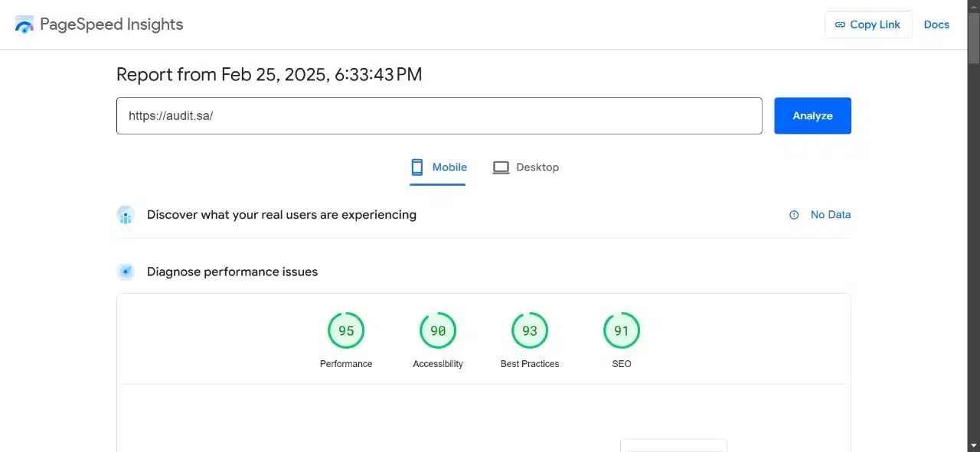Click the No Data link
This screenshot has width=980, height=452.
[831, 215]
